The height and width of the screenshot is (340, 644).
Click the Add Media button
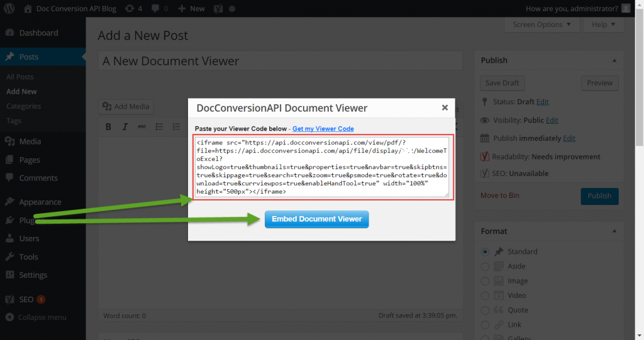click(x=126, y=106)
